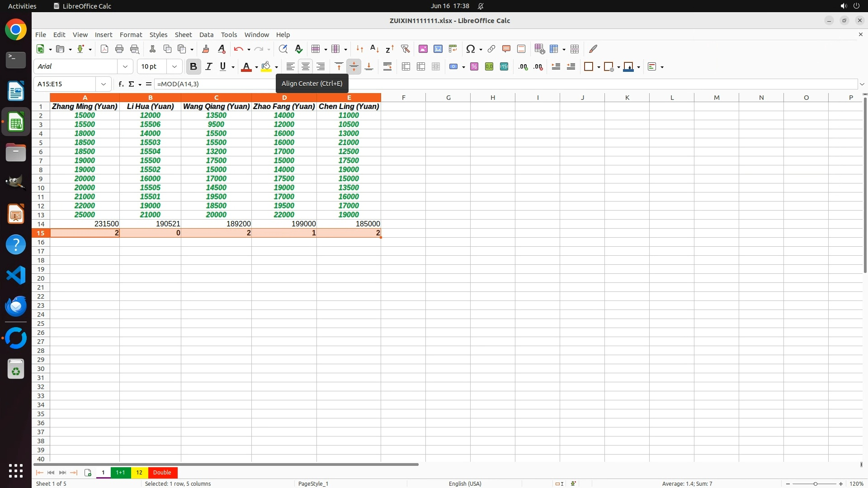Click the Sort Ascending icon

(374, 49)
